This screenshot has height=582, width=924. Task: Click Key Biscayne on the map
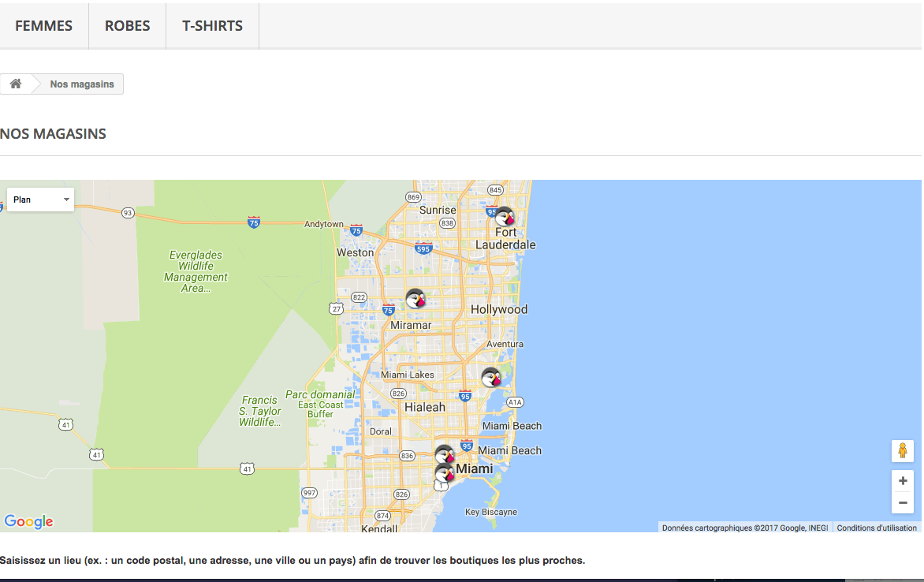491,512
